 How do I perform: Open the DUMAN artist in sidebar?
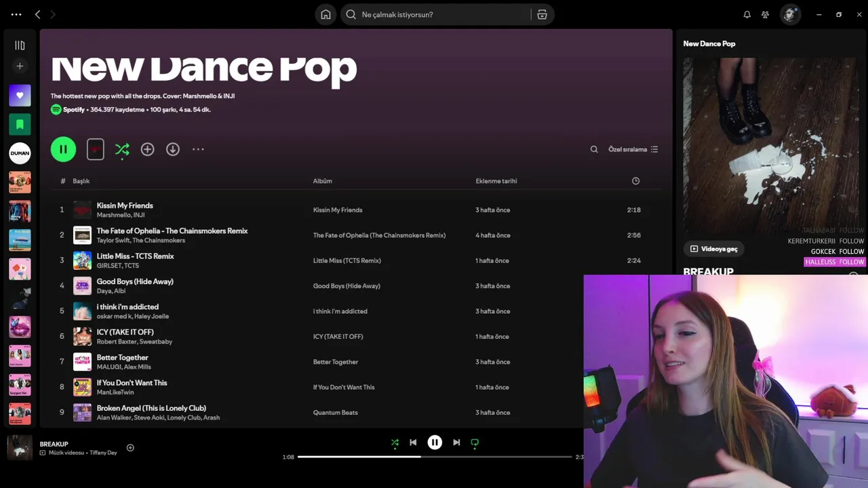[x=20, y=153]
